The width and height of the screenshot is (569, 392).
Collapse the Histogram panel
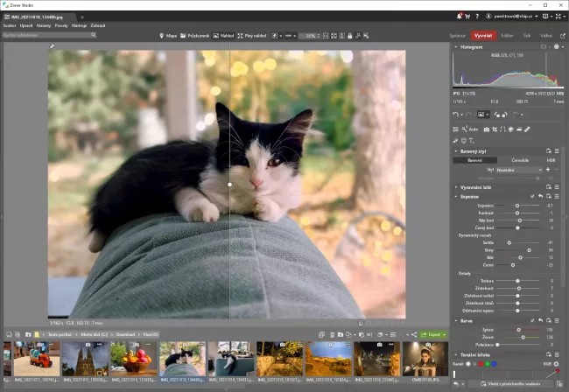tap(455, 46)
